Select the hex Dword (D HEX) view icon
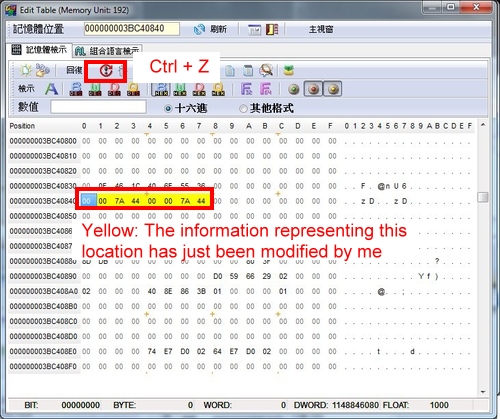 pos(199,89)
